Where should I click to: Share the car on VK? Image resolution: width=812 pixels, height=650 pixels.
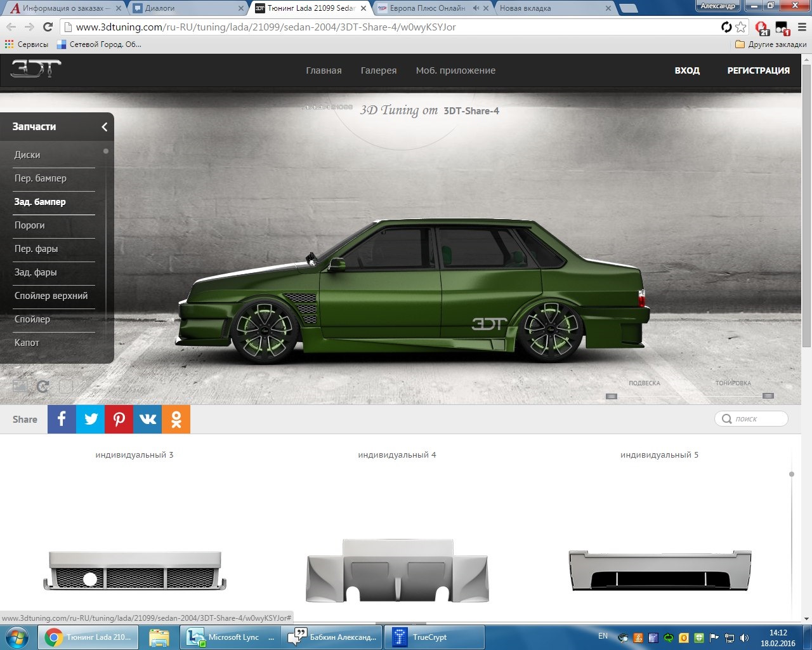click(x=147, y=419)
